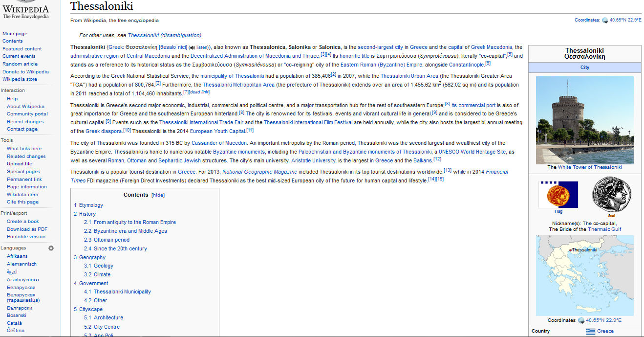View Recent changes in the sidebar
This screenshot has width=644, height=337.
25,122
